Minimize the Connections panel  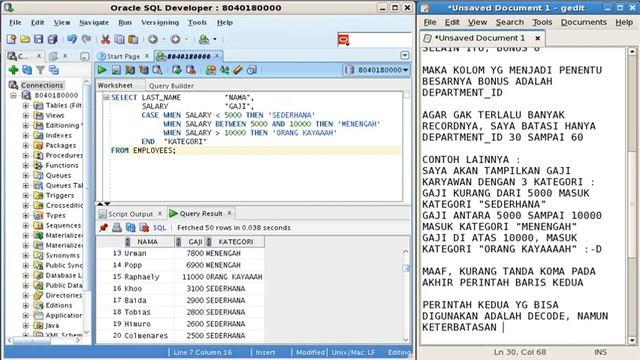point(84,56)
